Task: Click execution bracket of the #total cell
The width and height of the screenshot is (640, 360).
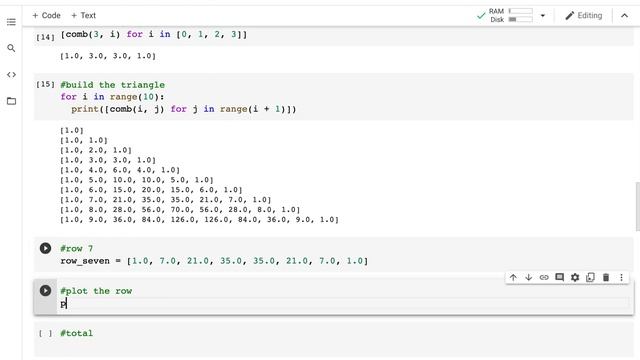Action: coord(45,333)
